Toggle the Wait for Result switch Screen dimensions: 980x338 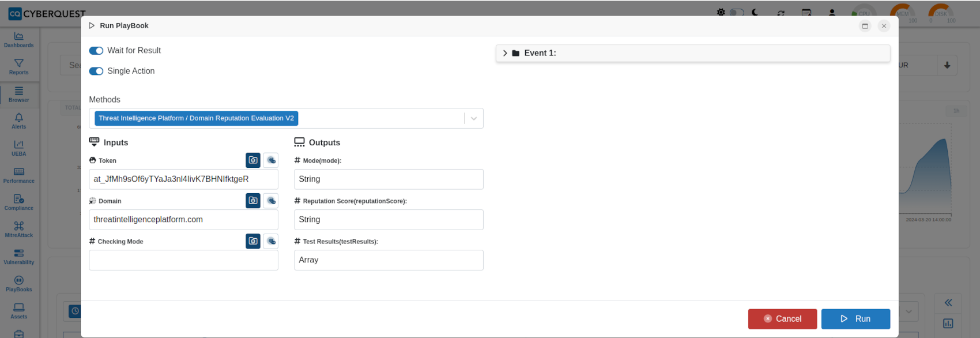pos(96,51)
